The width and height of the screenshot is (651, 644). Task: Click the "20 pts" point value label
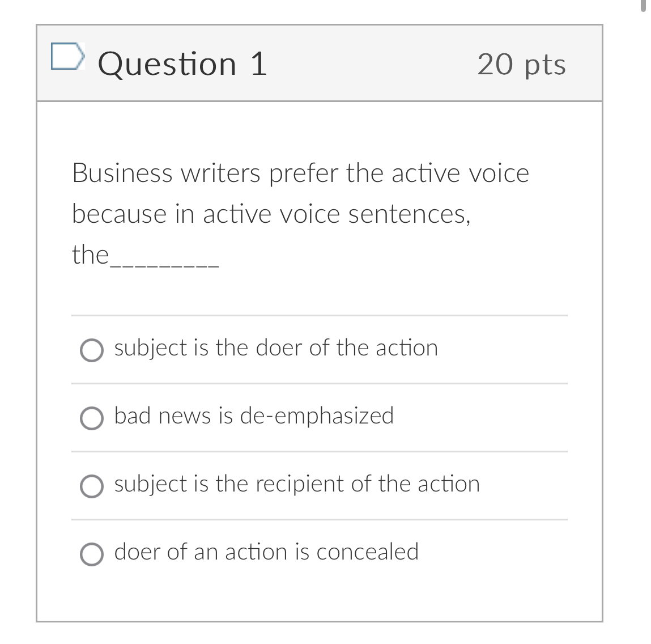(521, 64)
